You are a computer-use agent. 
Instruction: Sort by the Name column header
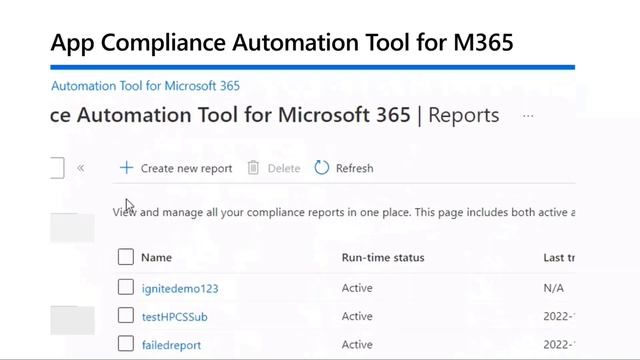[156, 258]
